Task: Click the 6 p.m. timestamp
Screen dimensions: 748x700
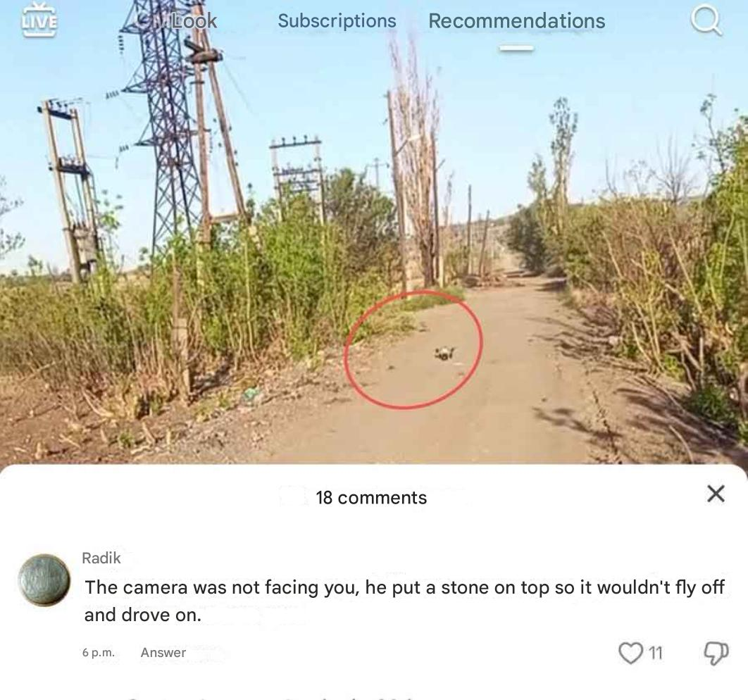Action: 99,652
